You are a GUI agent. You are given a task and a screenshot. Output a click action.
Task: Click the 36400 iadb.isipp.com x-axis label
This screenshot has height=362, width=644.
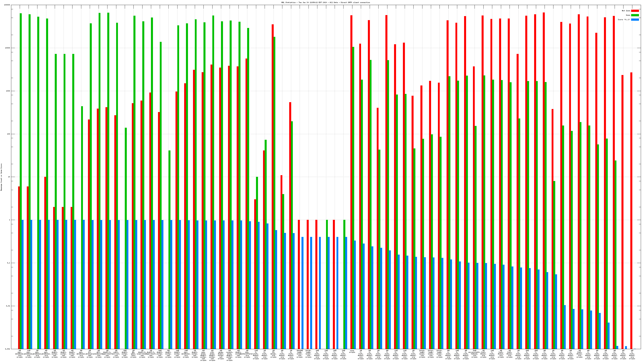pyautogui.click(x=299, y=354)
